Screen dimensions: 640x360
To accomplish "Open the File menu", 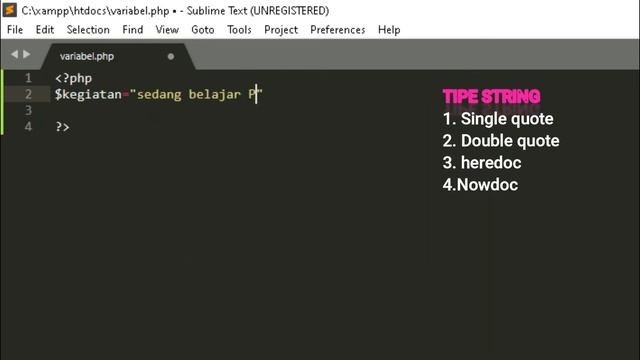I will pos(15,30).
